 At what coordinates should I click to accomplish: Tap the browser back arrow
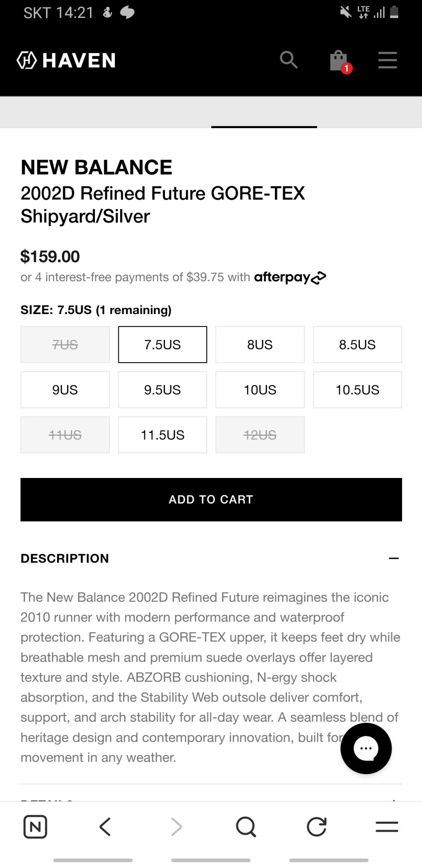click(105, 827)
